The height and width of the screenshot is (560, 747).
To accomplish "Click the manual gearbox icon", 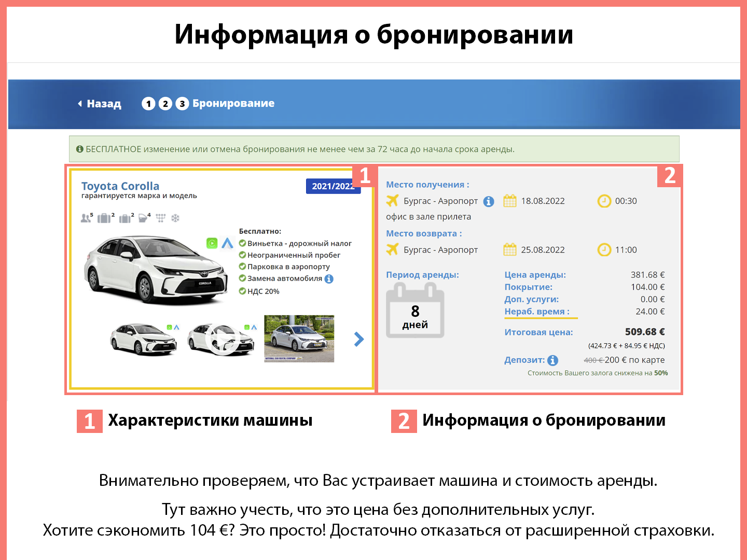I will [161, 218].
